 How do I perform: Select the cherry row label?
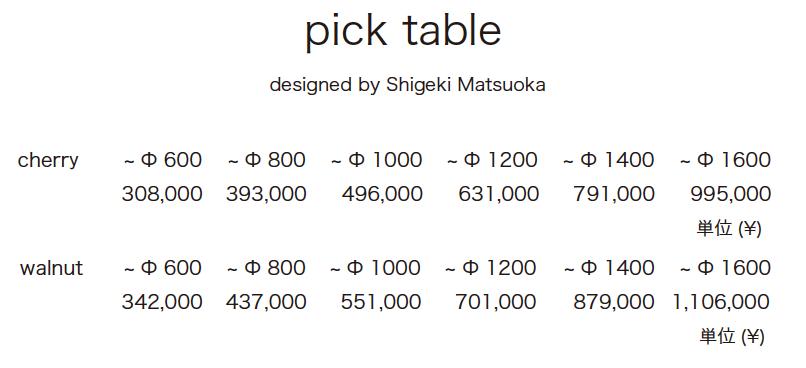48,160
